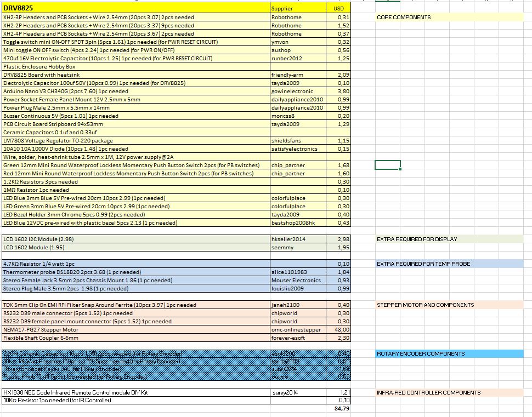Click the Mouser Electronics supplier cell
The height and width of the screenshot is (417, 532).
[x=298, y=281]
